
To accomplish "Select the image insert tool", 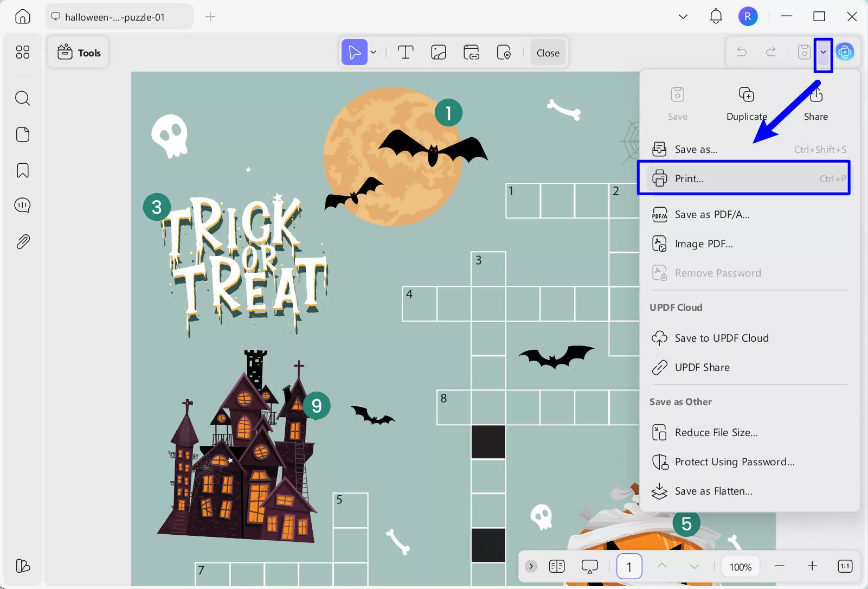I will coord(438,53).
